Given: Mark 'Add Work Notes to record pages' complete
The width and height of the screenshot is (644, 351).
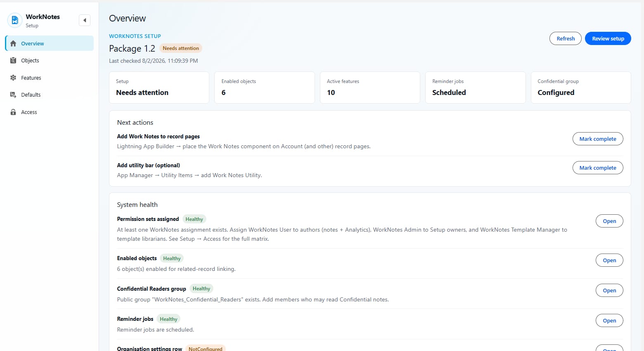Looking at the screenshot, I should (598, 139).
